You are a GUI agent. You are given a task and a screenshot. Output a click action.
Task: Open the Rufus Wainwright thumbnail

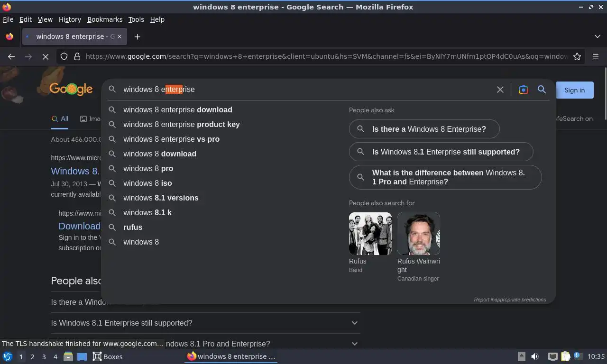419,234
